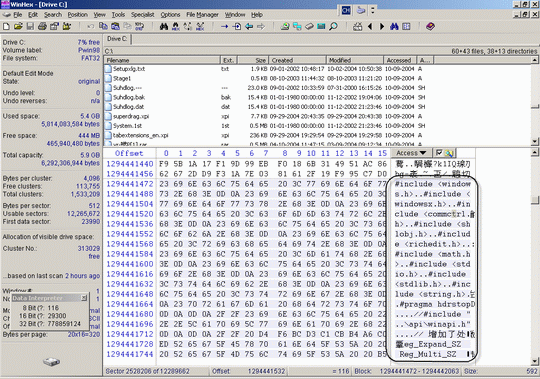Click the hex view scroll up arrow
Viewport: 540px width, 379px height.
[534, 152]
